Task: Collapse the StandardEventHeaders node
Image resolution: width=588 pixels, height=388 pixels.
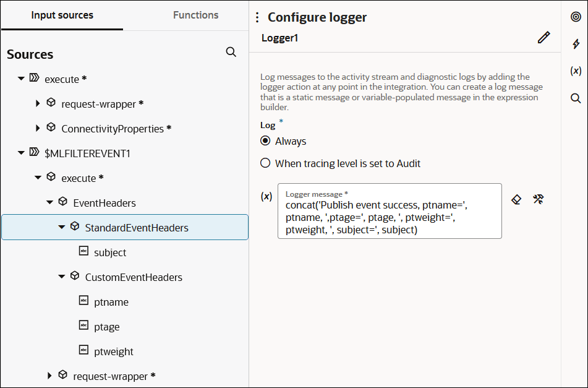Action: pyautogui.click(x=61, y=227)
